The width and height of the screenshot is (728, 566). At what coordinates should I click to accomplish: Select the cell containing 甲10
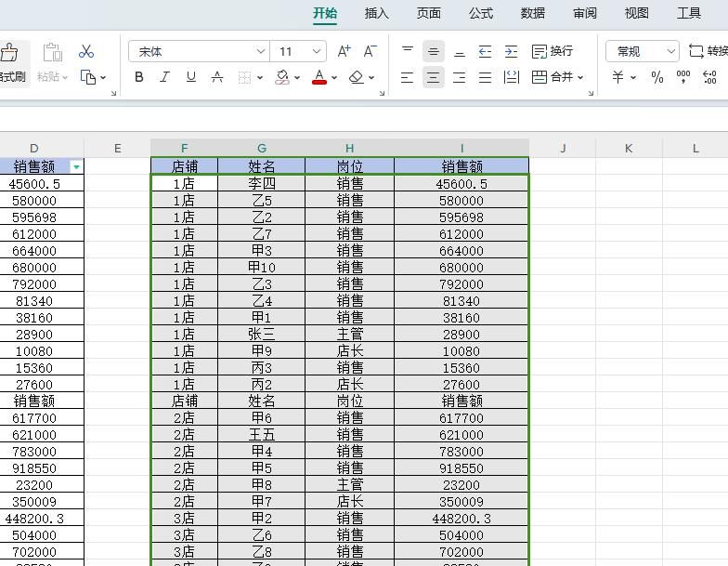click(262, 268)
